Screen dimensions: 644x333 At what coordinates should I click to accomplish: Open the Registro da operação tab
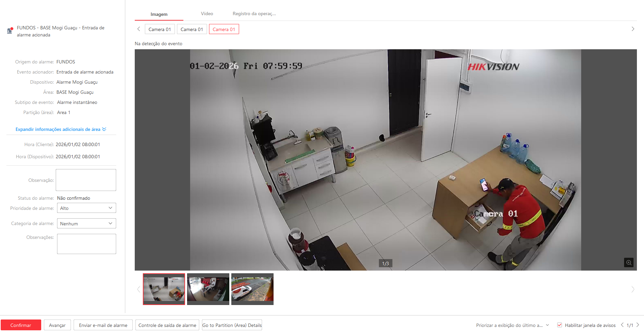click(x=254, y=14)
